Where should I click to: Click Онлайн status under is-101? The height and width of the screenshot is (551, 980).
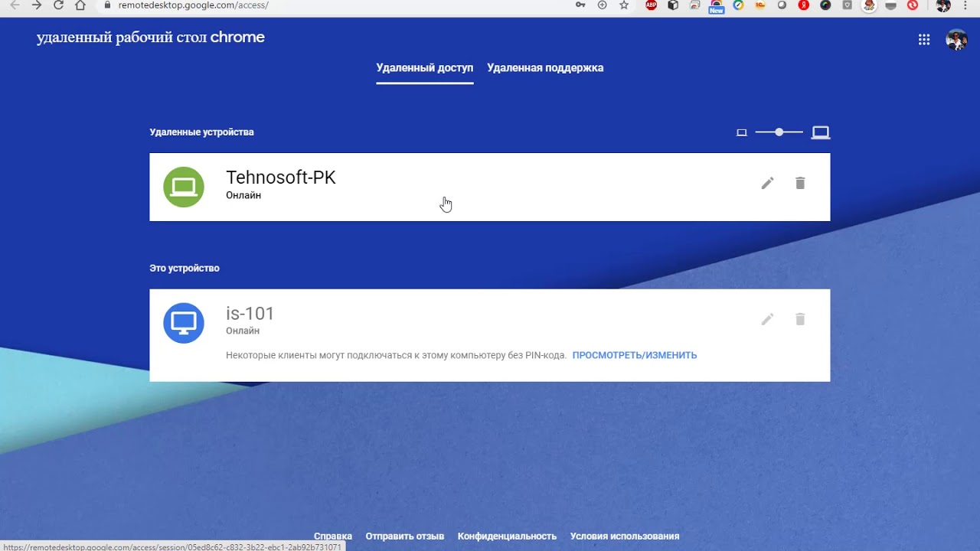pos(243,331)
